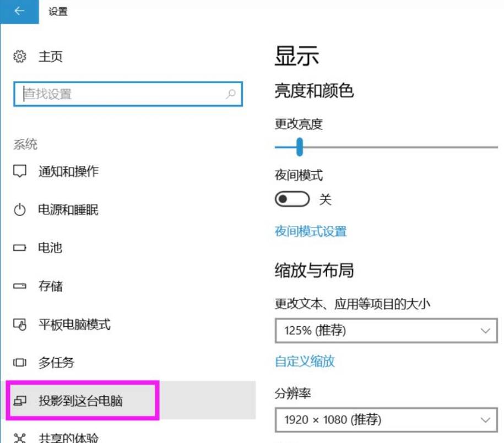Click the 平板电脑模式 tablet icon
504x443 pixels.
(21, 325)
